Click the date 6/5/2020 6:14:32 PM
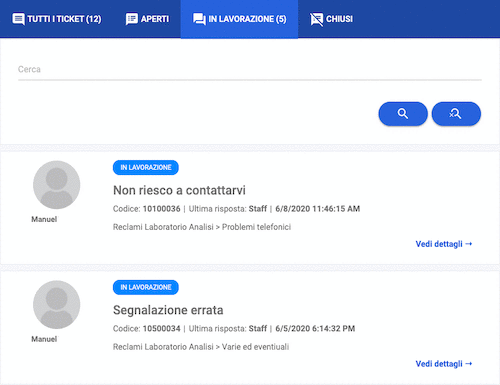 click(x=315, y=329)
